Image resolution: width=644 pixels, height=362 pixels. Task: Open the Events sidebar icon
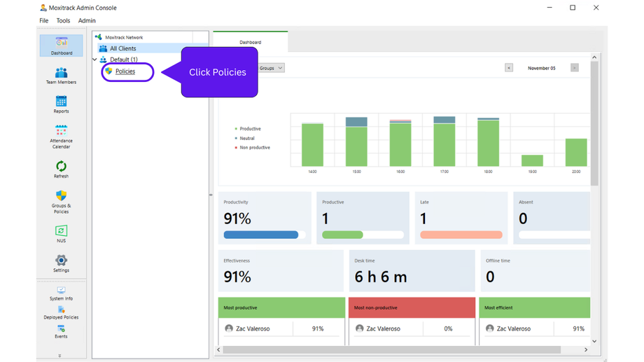click(x=61, y=331)
